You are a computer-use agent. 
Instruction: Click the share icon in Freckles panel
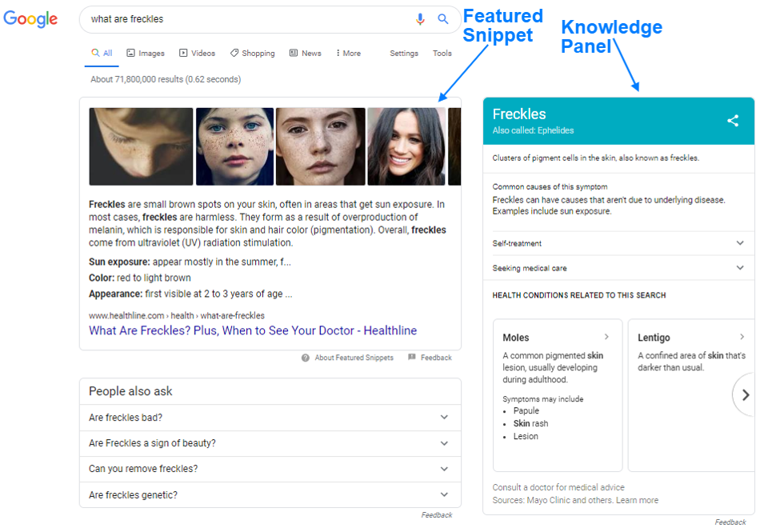(733, 121)
